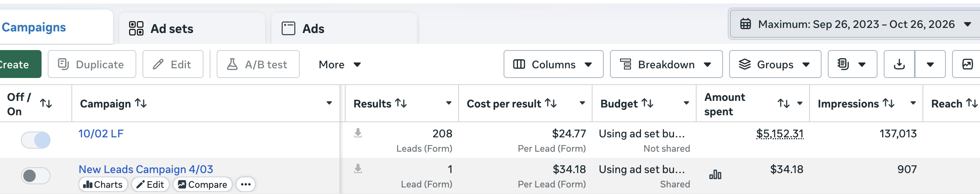
Task: Click 'Leads (Form)' label under 208
Action: [x=424, y=149]
